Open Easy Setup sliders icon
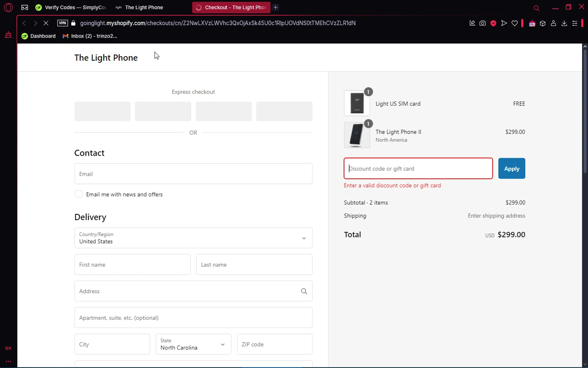Image resolution: width=588 pixels, height=368 pixels. point(575,23)
